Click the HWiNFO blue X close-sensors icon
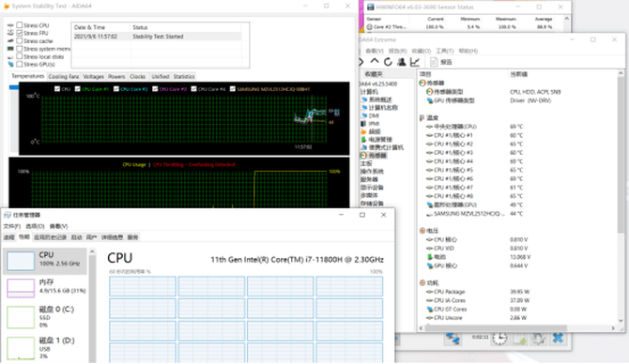629x364 pixels. pos(558,339)
